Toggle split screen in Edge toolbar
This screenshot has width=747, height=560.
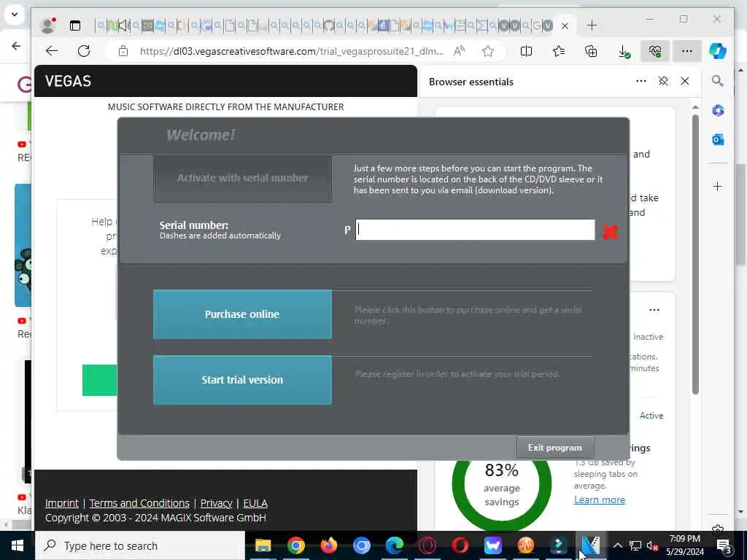[x=527, y=51]
